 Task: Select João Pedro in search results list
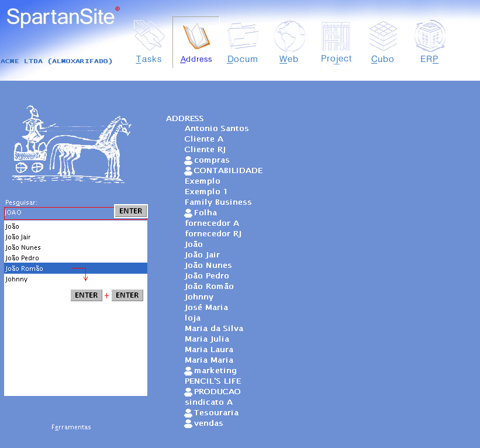click(75, 258)
